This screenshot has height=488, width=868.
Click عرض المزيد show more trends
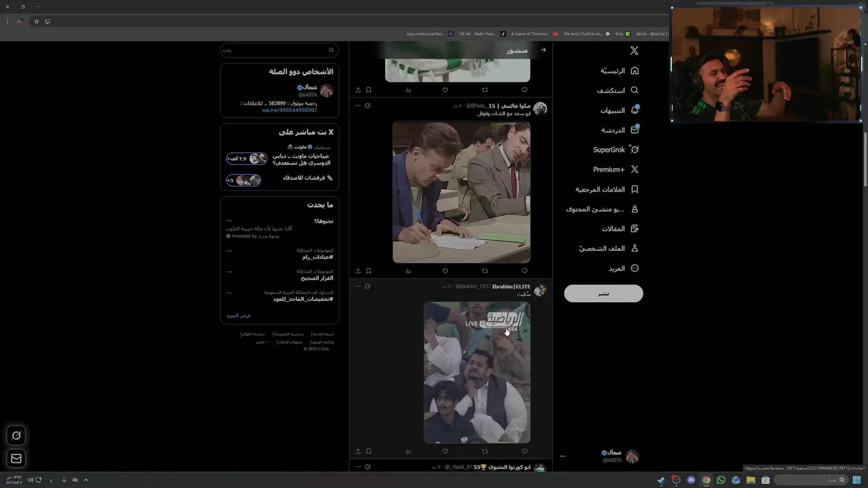(239, 316)
